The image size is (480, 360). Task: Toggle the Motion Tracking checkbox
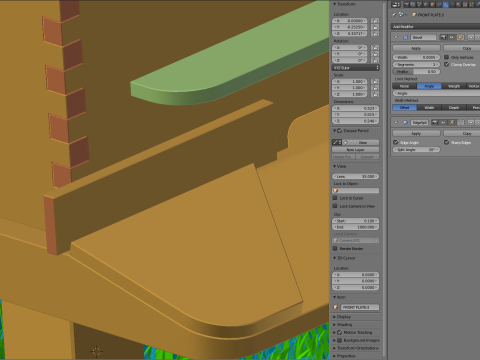[340, 332]
